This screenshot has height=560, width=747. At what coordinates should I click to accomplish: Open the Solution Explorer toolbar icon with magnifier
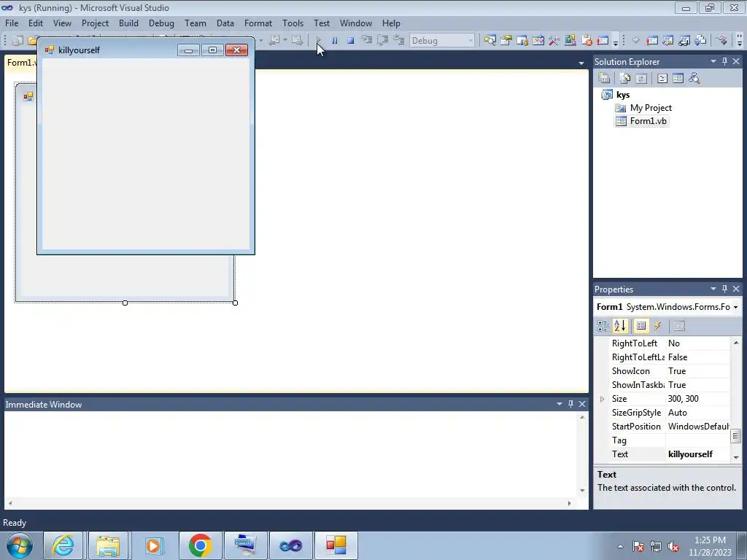(x=489, y=41)
